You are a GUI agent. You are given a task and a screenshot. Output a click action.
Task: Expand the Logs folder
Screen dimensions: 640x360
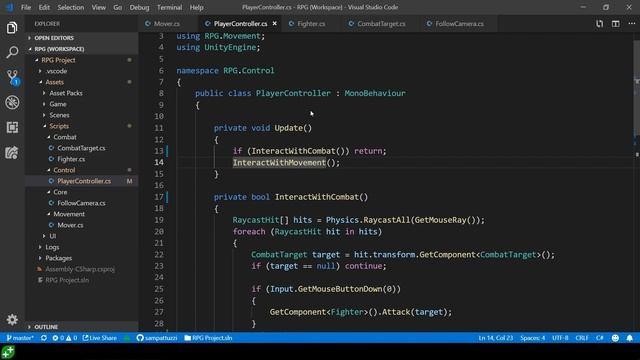(x=82, y=247)
